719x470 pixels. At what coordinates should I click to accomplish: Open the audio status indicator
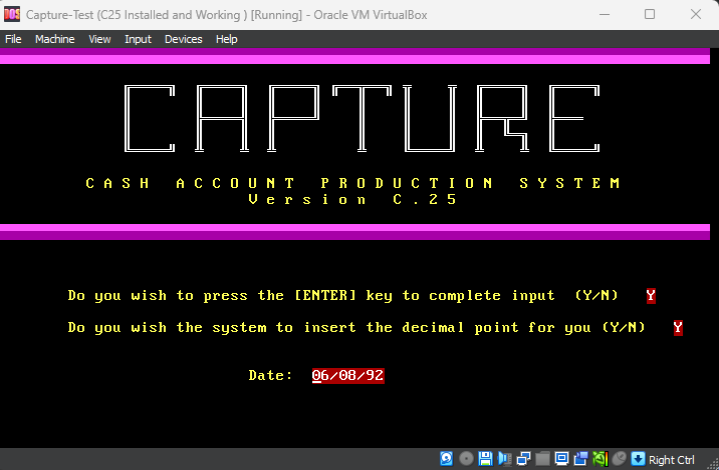click(x=504, y=459)
